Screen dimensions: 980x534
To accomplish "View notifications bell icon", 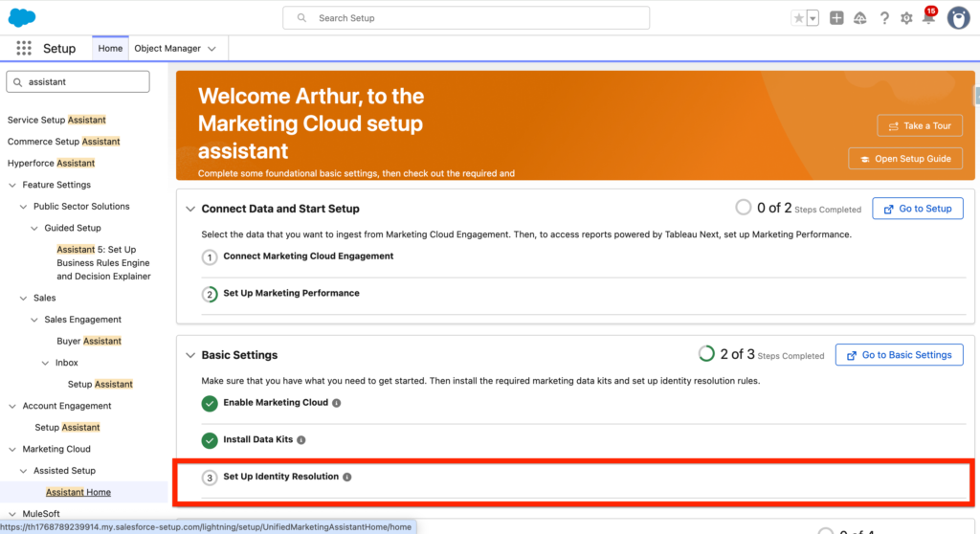I will pyautogui.click(x=927, y=18).
